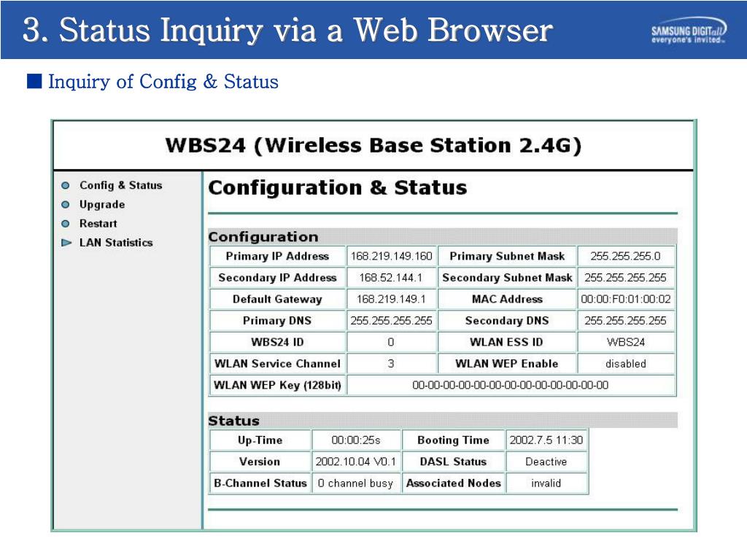The width and height of the screenshot is (747, 560).
Task: Click the DASL Status label
Action: pos(454,462)
